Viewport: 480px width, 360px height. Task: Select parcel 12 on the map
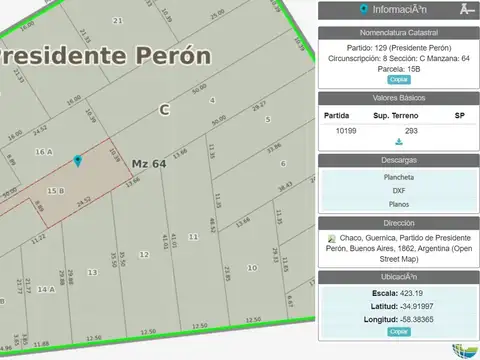coord(144,255)
